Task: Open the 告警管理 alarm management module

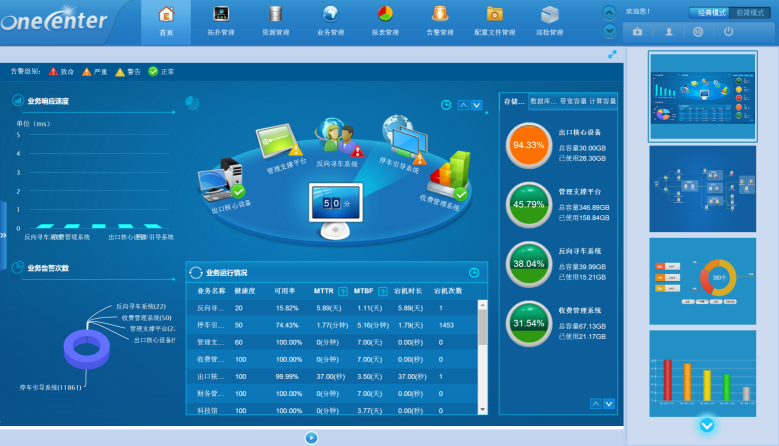Action: click(439, 20)
